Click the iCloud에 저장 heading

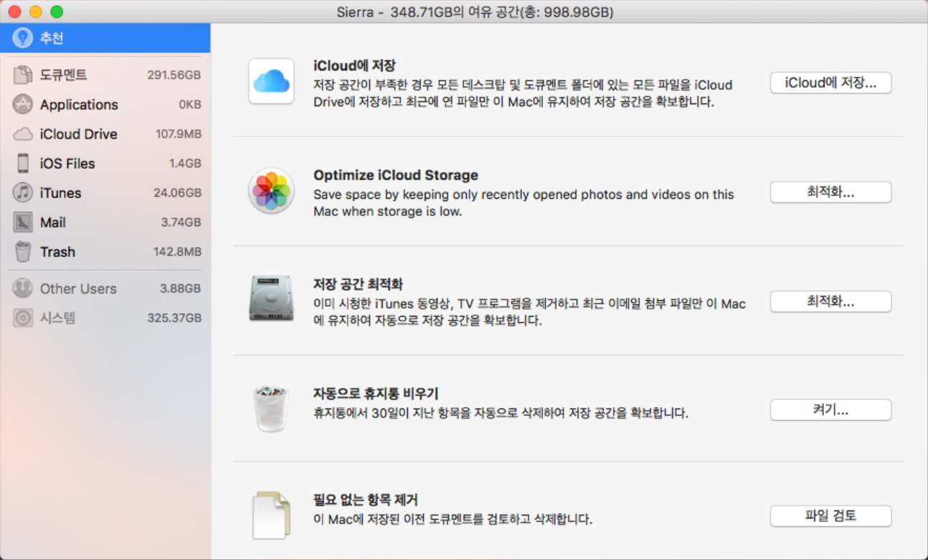click(x=355, y=66)
